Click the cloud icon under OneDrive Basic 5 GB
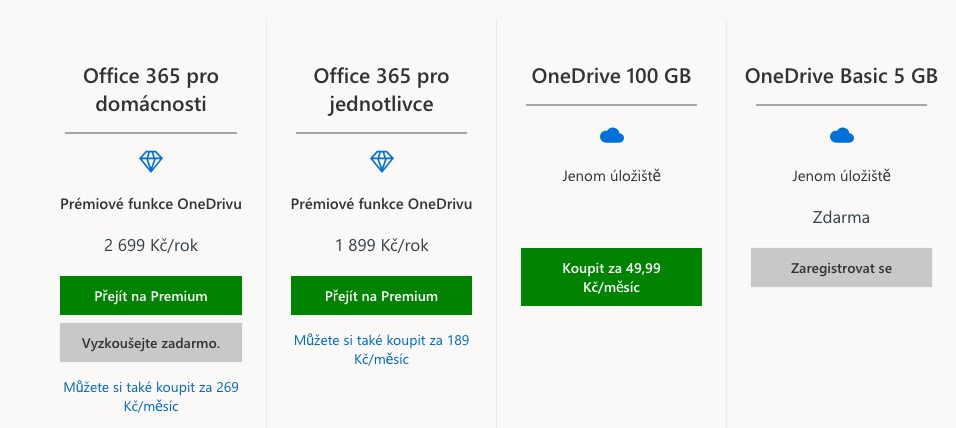 coord(841,135)
